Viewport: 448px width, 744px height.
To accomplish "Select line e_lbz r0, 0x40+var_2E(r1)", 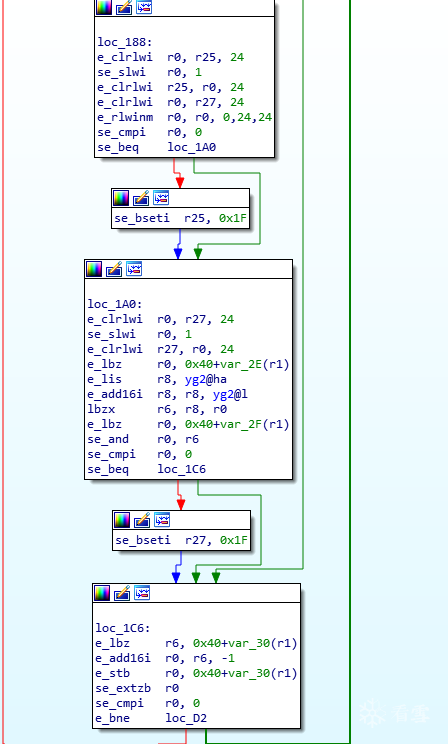I will point(188,364).
